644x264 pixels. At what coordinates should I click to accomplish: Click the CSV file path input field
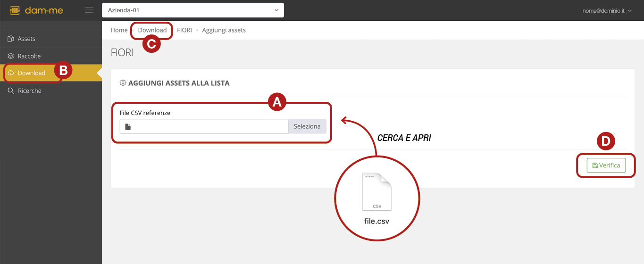(204, 126)
